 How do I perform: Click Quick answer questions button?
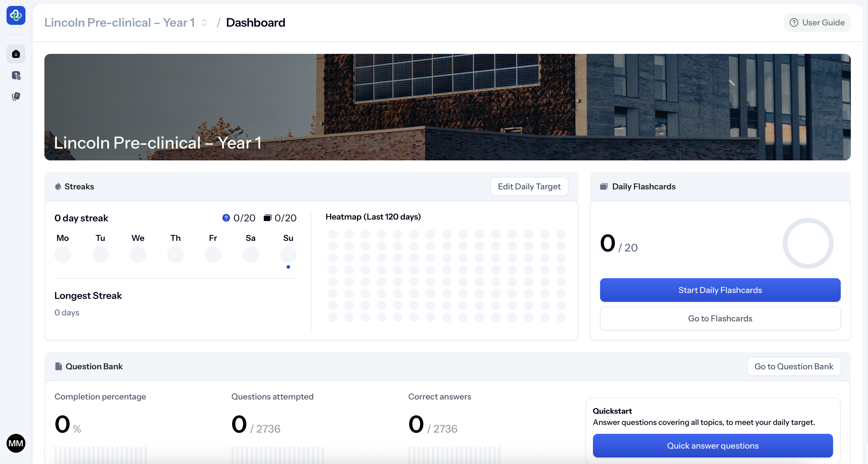point(712,445)
